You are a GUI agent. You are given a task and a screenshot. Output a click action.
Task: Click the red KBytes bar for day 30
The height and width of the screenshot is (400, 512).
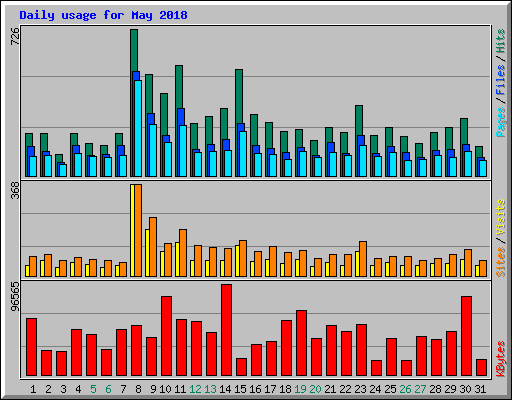pyautogui.click(x=467, y=336)
